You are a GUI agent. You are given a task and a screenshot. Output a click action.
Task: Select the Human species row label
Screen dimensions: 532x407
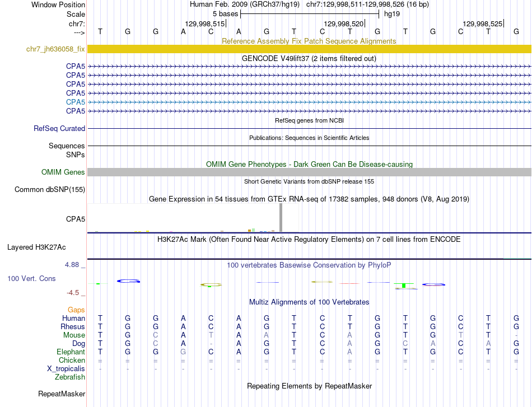click(73, 319)
